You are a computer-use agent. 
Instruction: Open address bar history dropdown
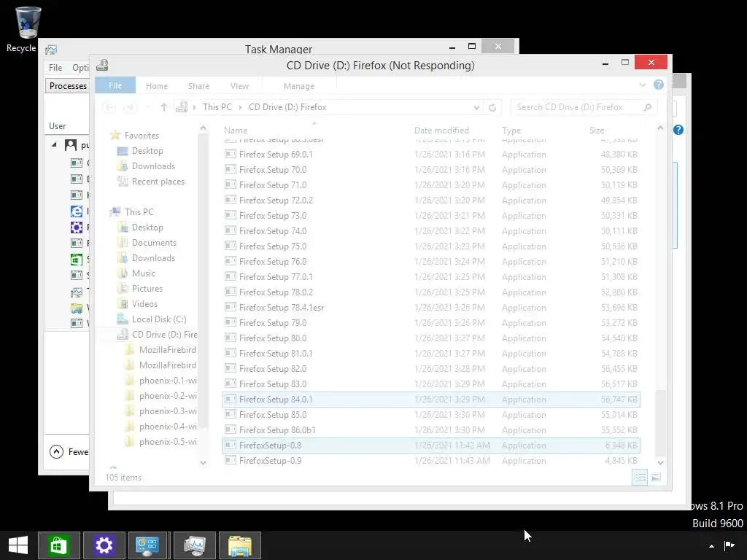[x=476, y=108]
